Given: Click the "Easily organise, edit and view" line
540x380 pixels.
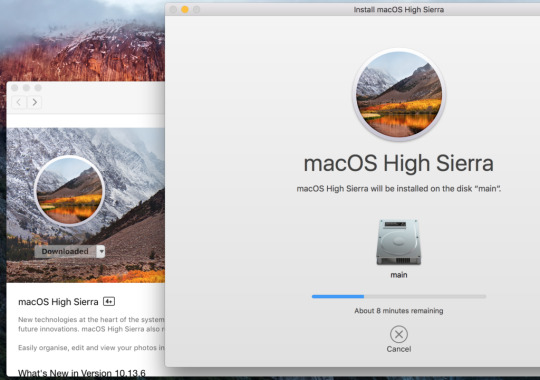Looking at the screenshot, I should click(x=91, y=348).
